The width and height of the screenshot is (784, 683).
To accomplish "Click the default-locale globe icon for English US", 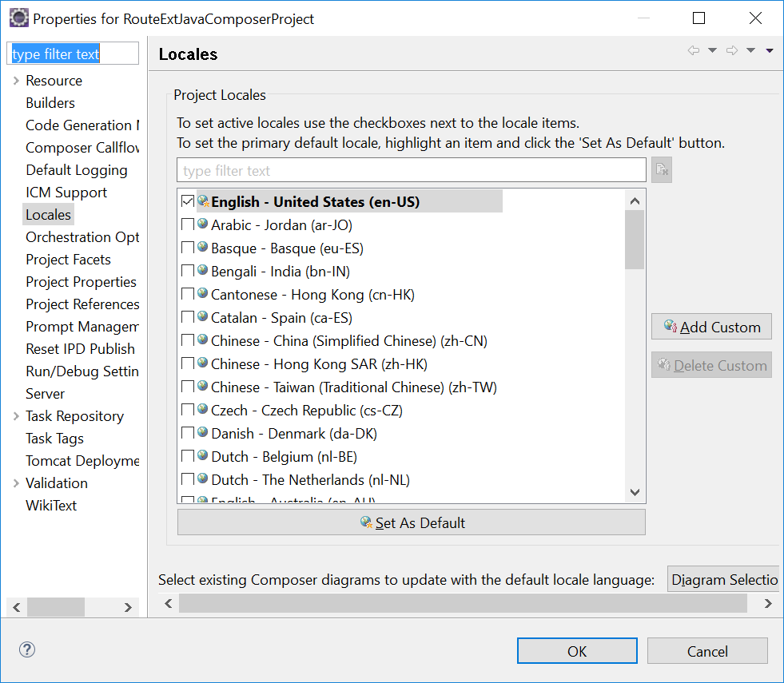I will coord(204,201).
